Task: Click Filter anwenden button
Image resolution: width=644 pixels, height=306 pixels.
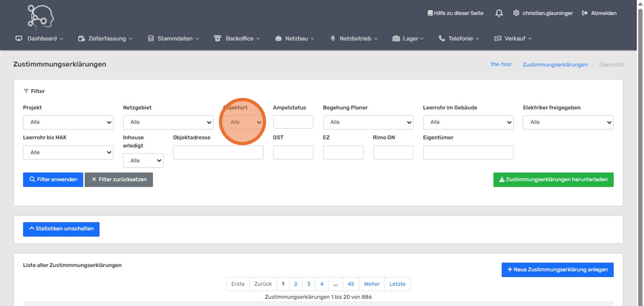Action: pyautogui.click(x=53, y=179)
